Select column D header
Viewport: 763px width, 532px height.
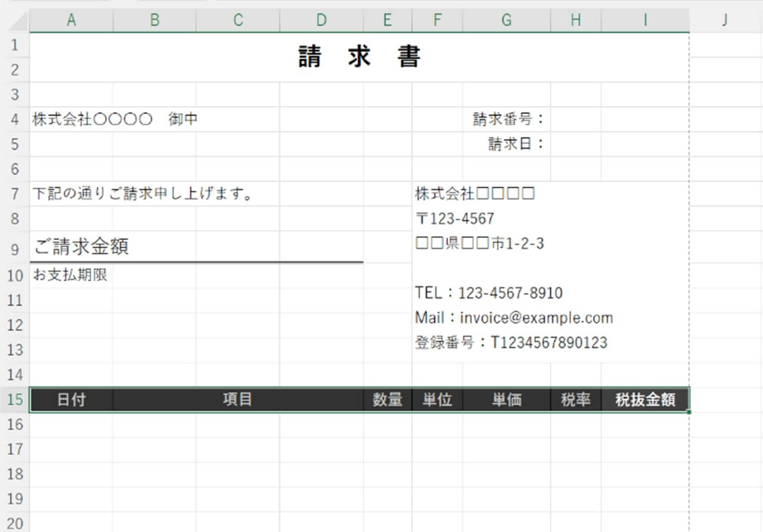(321, 20)
